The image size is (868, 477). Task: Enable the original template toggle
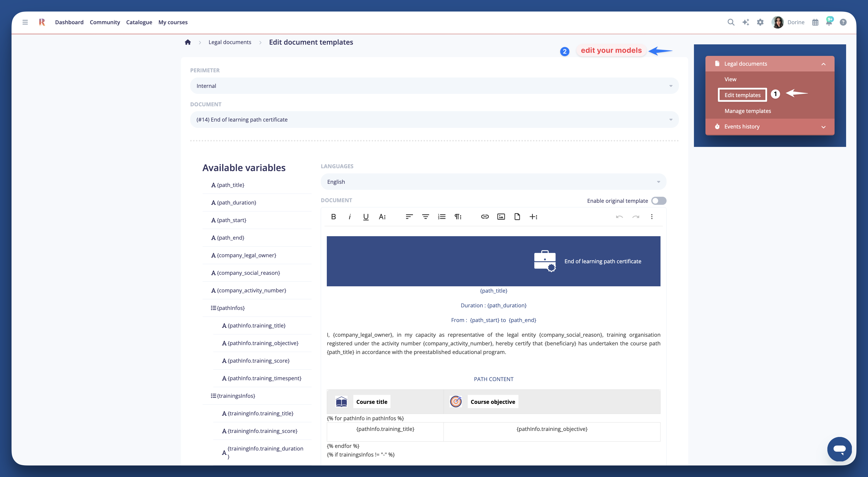tap(658, 200)
